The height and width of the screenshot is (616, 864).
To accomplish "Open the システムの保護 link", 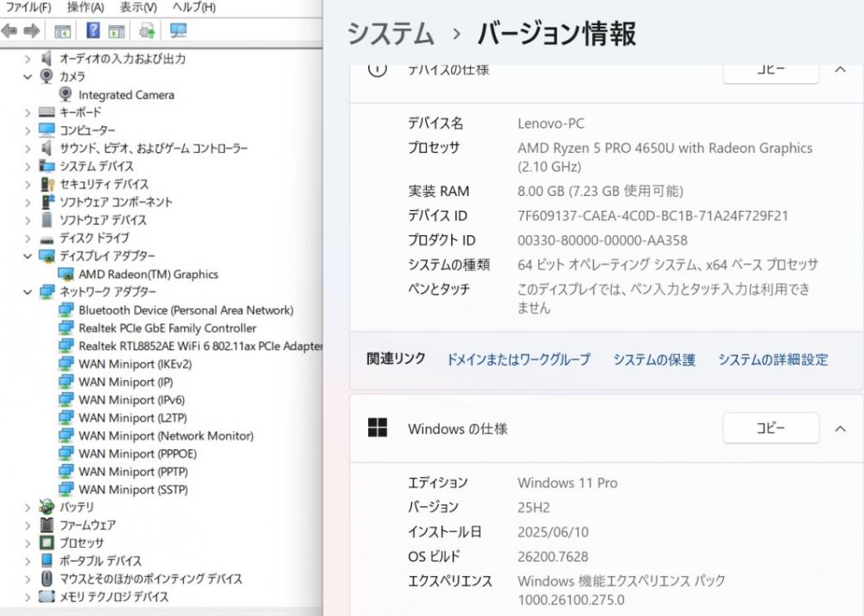I will pyautogui.click(x=654, y=359).
